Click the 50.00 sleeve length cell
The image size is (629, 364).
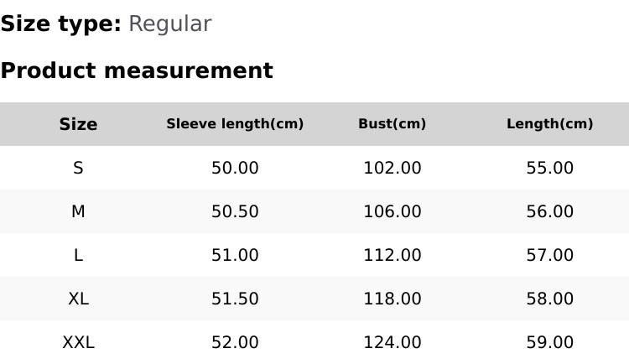click(235, 168)
